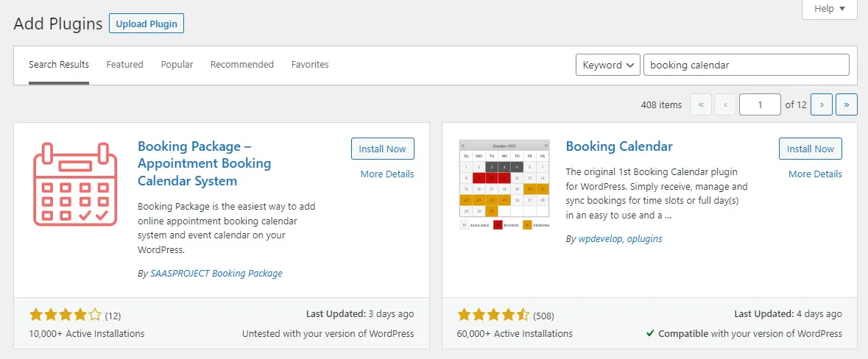The width and height of the screenshot is (868, 359).
Task: Click the Booking Calendar star rating
Action: 493,316
